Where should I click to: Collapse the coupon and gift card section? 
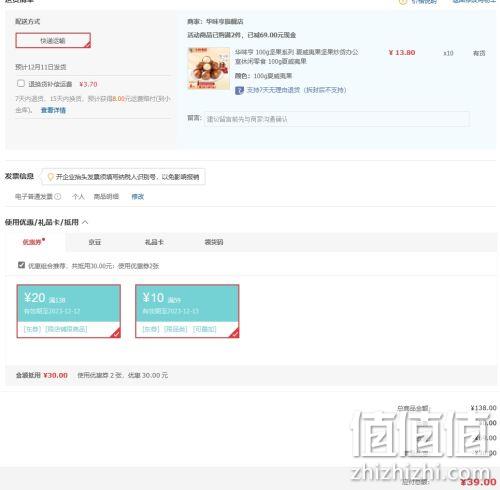(x=85, y=222)
